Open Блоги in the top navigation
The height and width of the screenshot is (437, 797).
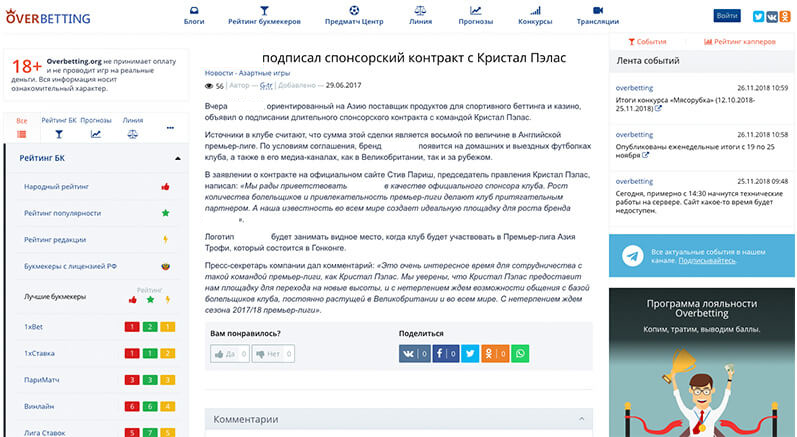[194, 16]
